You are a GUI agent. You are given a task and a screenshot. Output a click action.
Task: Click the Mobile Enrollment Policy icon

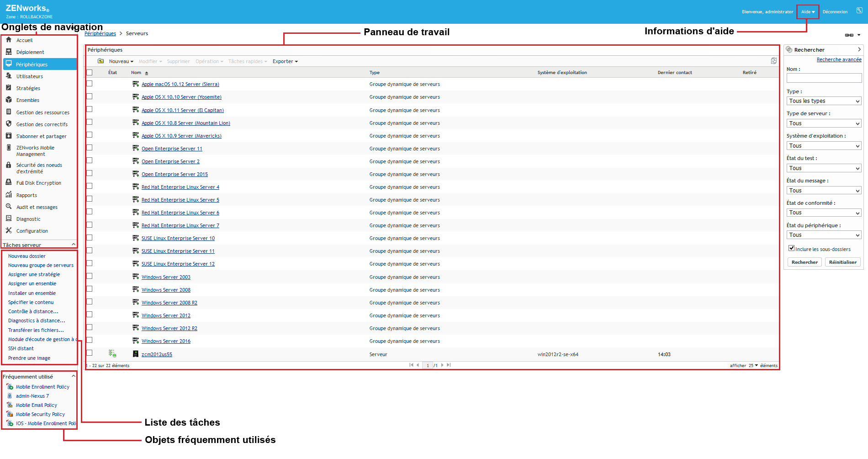coord(10,387)
